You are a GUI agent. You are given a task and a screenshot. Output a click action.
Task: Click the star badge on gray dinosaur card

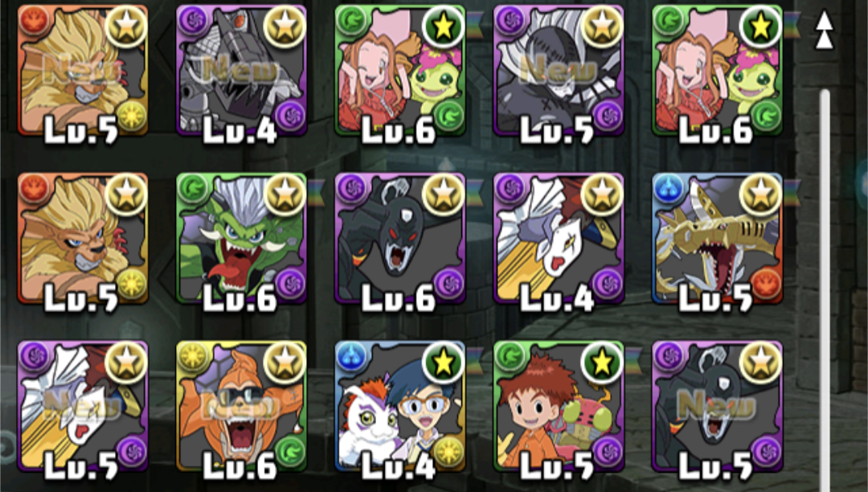[x=285, y=27]
